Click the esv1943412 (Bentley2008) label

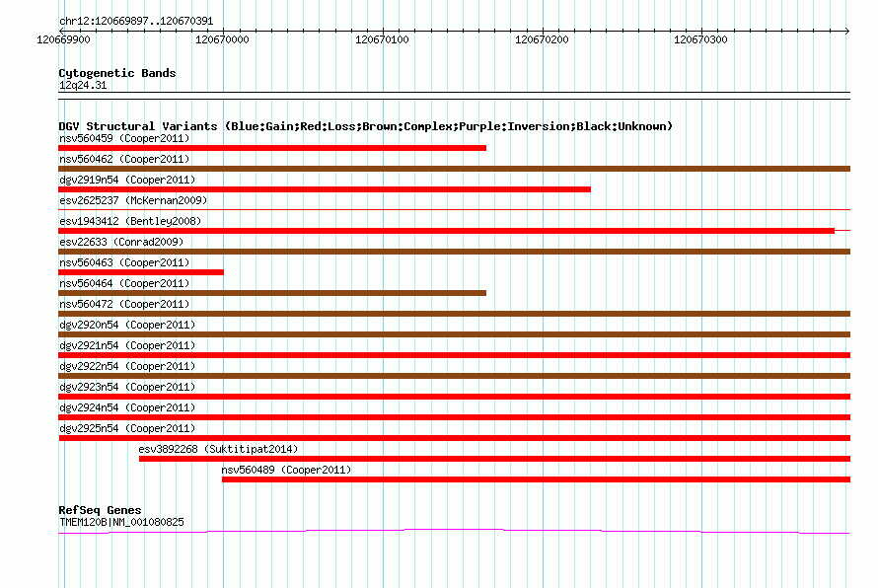(130, 221)
